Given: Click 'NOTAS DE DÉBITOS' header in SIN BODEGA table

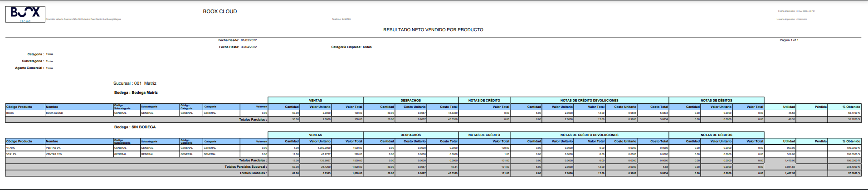Looking at the screenshot, I should click(x=717, y=135).
